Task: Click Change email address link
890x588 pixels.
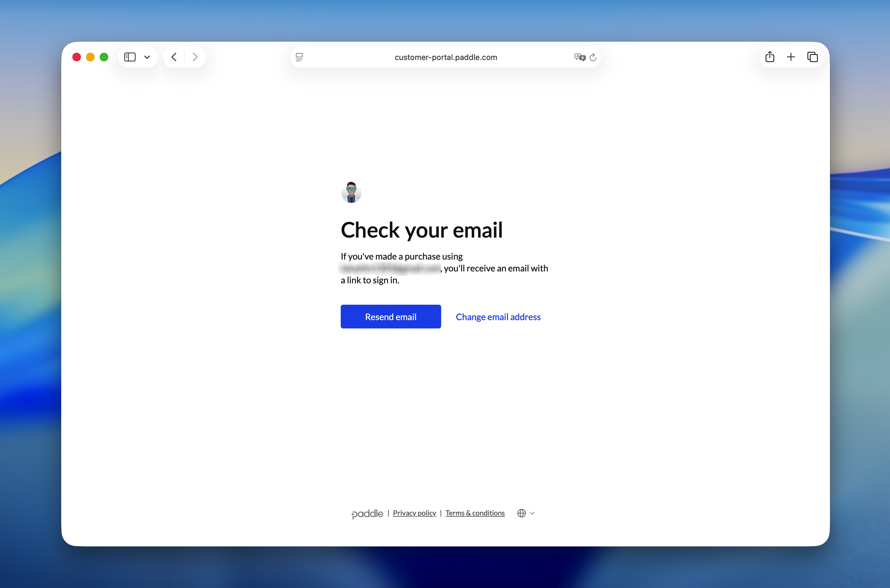Action: (x=498, y=317)
